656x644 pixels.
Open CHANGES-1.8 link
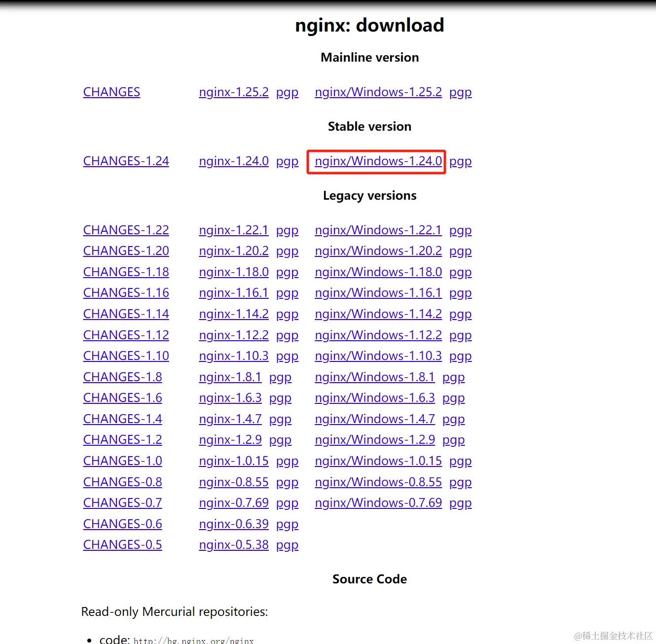pyautogui.click(x=122, y=377)
